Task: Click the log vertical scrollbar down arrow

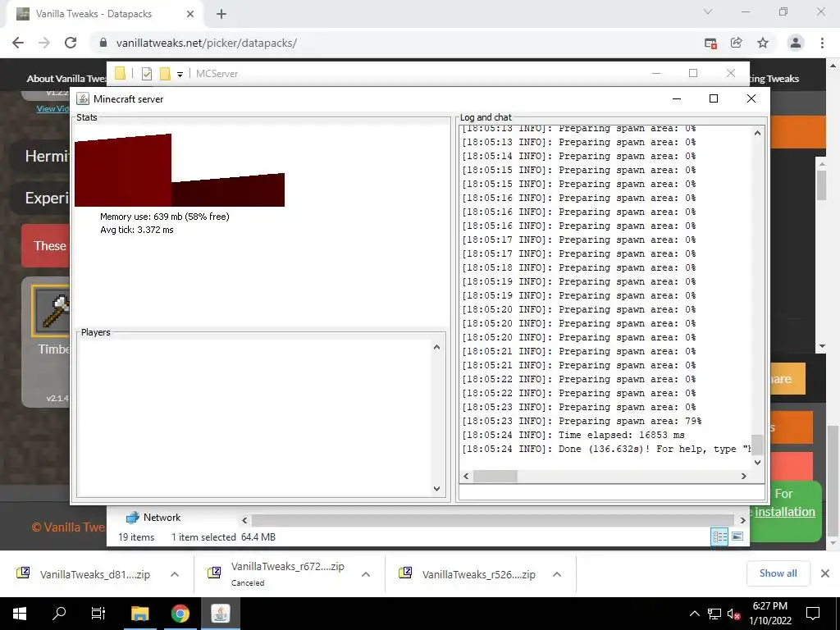Action: pos(757,463)
